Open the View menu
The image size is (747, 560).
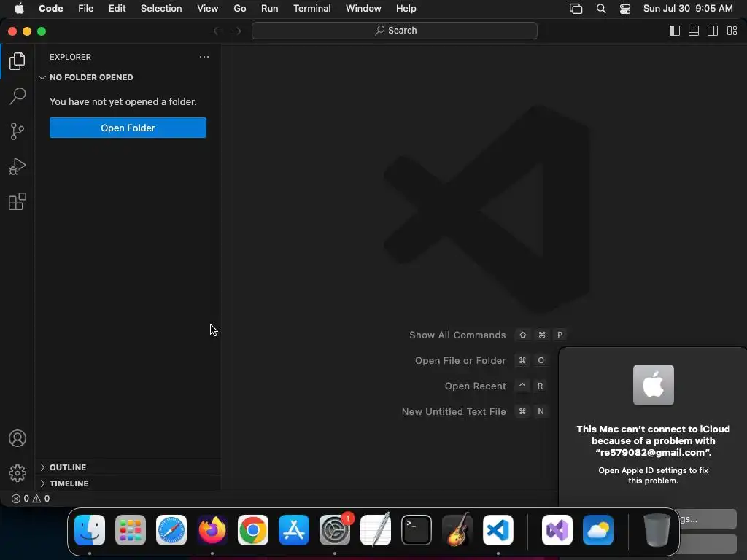[208, 9]
